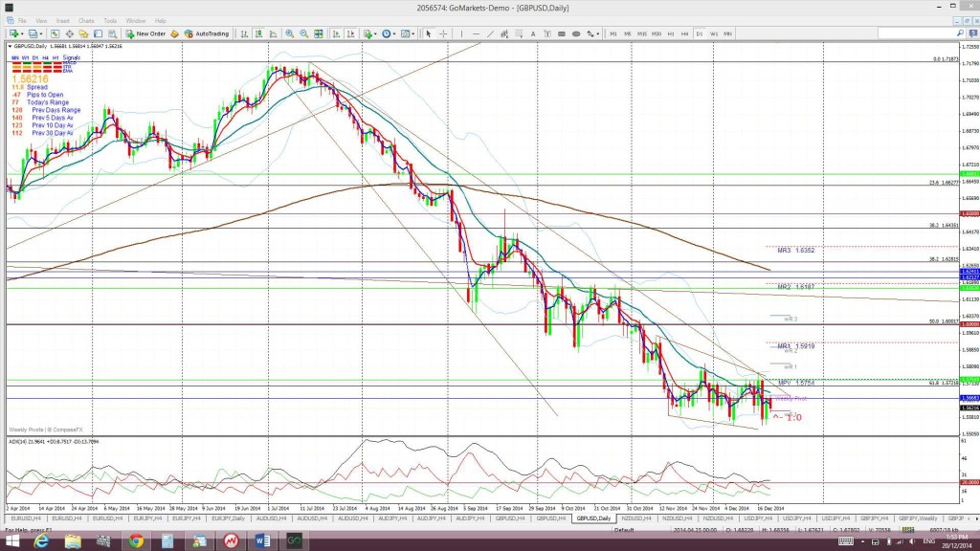
Task: Open the Profiles toolbar icon
Action: 33,33
